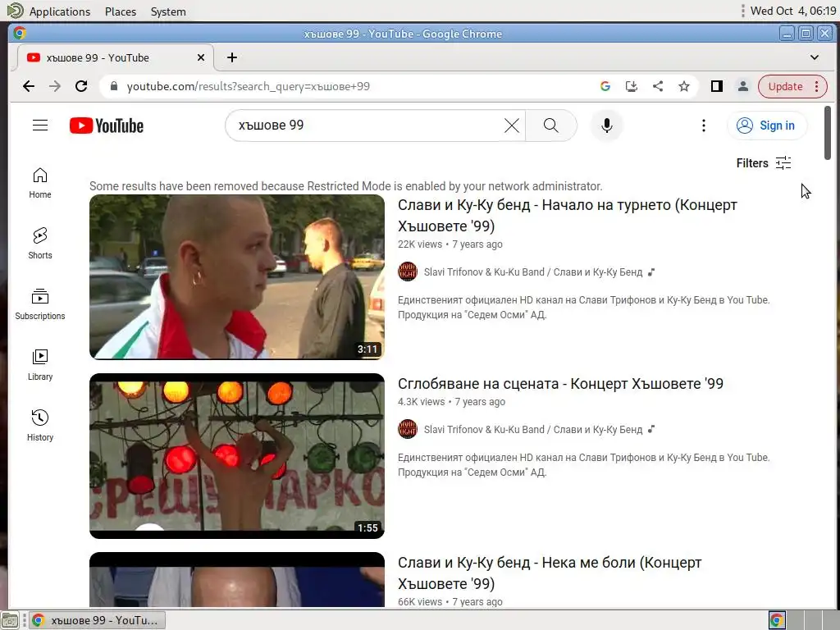Select the Chrome window in the taskbar

[97, 620]
